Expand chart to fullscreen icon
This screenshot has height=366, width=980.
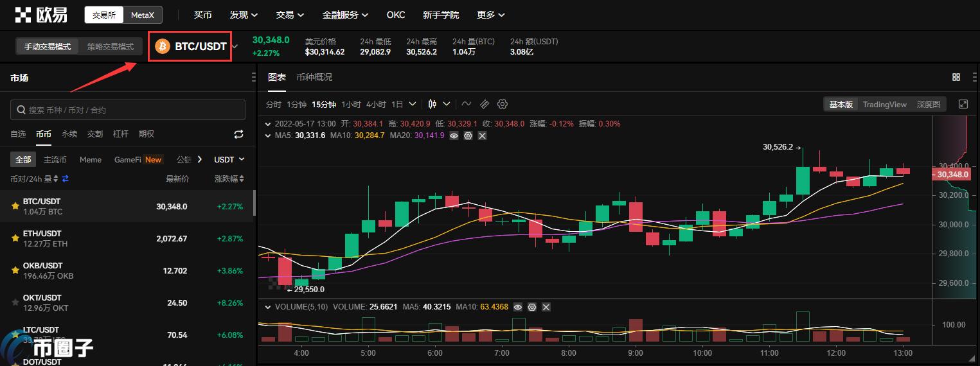pos(963,104)
